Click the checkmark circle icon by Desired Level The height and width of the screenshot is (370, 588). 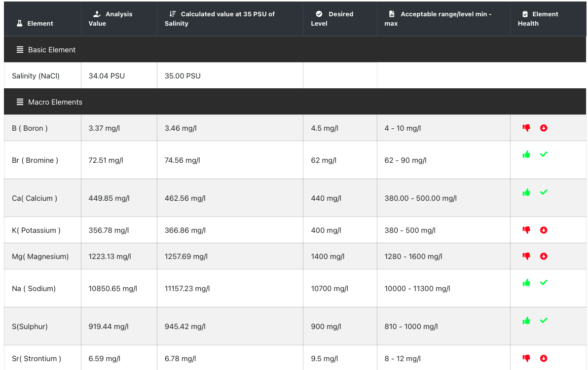(319, 14)
